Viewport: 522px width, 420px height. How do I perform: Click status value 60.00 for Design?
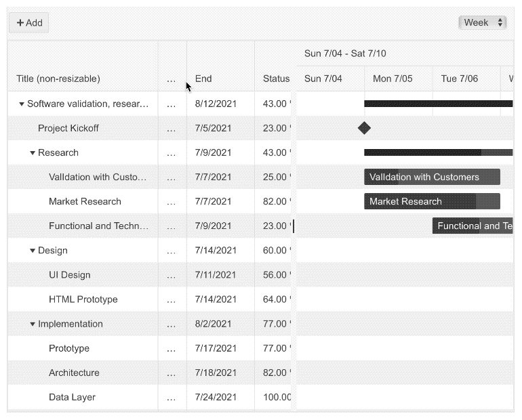coord(273,251)
